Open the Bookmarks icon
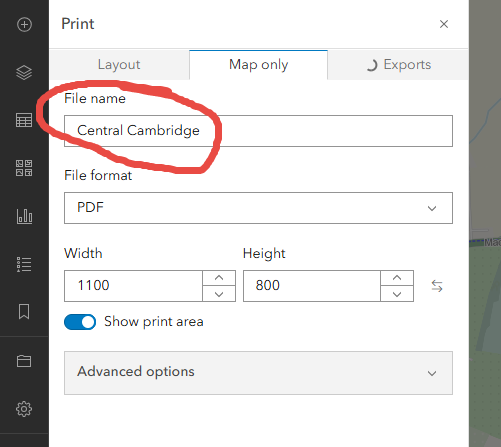The image size is (501, 447). [x=24, y=311]
